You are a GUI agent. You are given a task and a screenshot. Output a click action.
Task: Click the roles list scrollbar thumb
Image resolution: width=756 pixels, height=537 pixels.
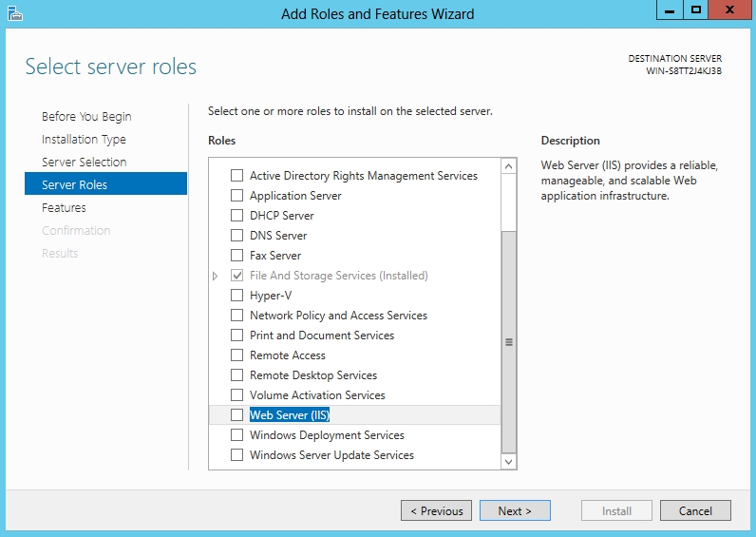tap(508, 340)
